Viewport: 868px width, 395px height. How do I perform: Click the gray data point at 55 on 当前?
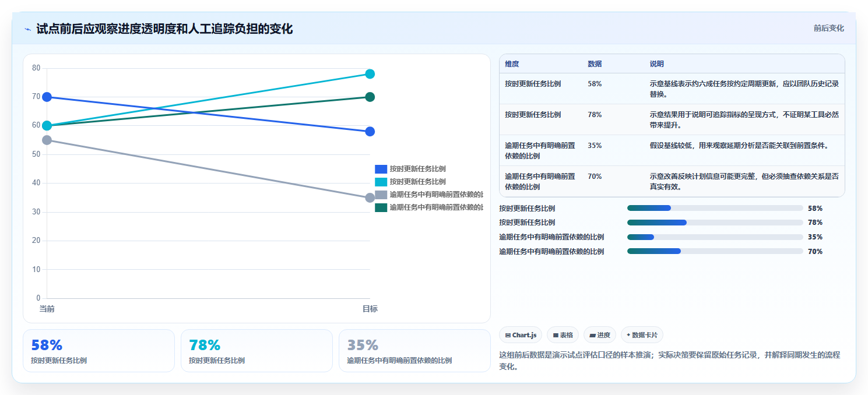coord(47,140)
